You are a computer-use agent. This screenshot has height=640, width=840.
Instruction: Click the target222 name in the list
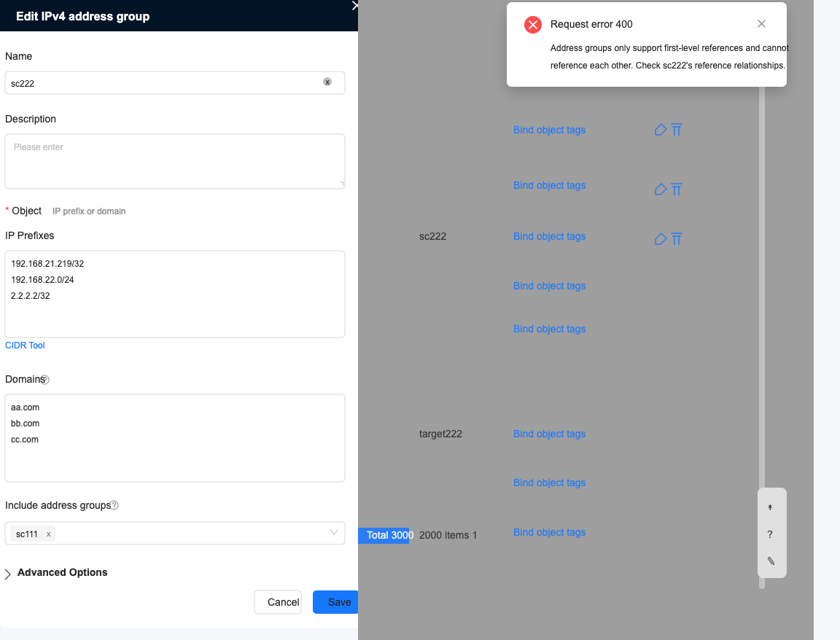pyautogui.click(x=440, y=434)
